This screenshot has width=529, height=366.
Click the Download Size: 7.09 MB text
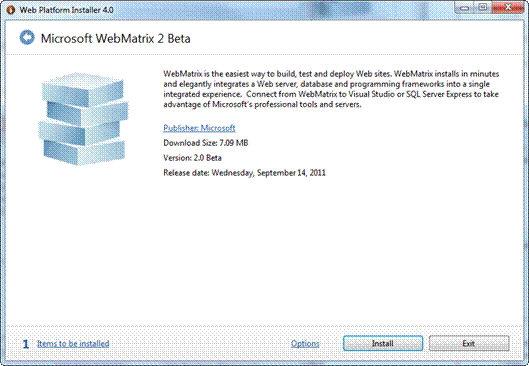(x=206, y=143)
